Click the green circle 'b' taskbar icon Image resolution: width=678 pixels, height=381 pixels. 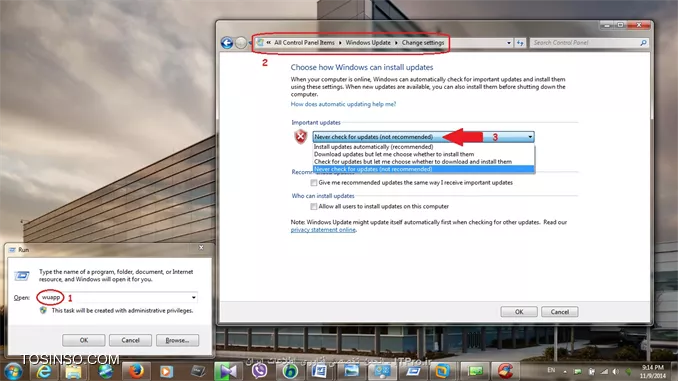tap(290, 371)
